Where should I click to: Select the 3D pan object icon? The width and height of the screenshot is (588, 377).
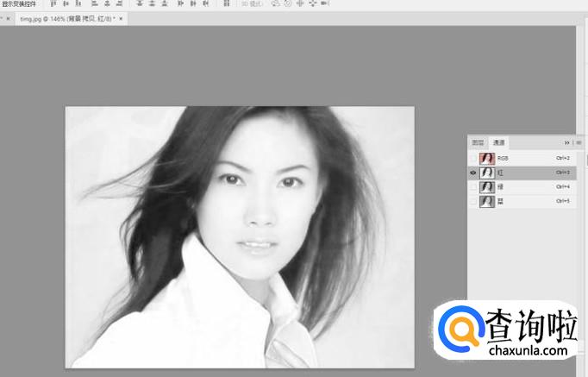coord(300,3)
